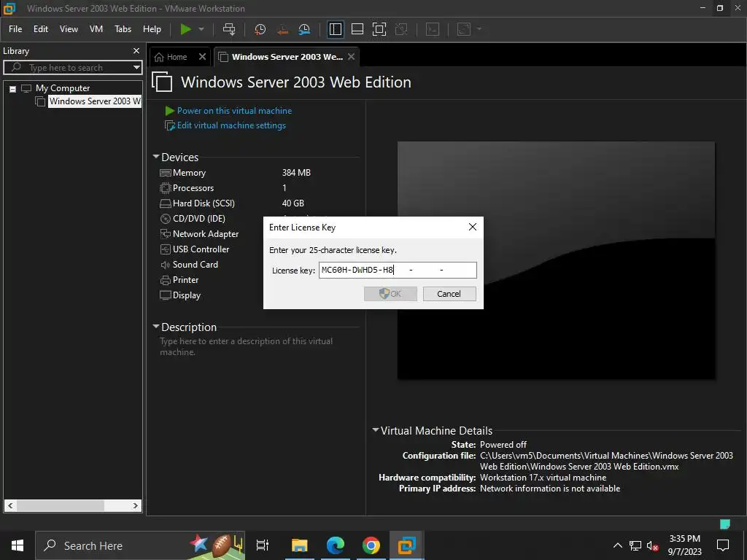Toggle the library sidebar view icon

pos(336,29)
